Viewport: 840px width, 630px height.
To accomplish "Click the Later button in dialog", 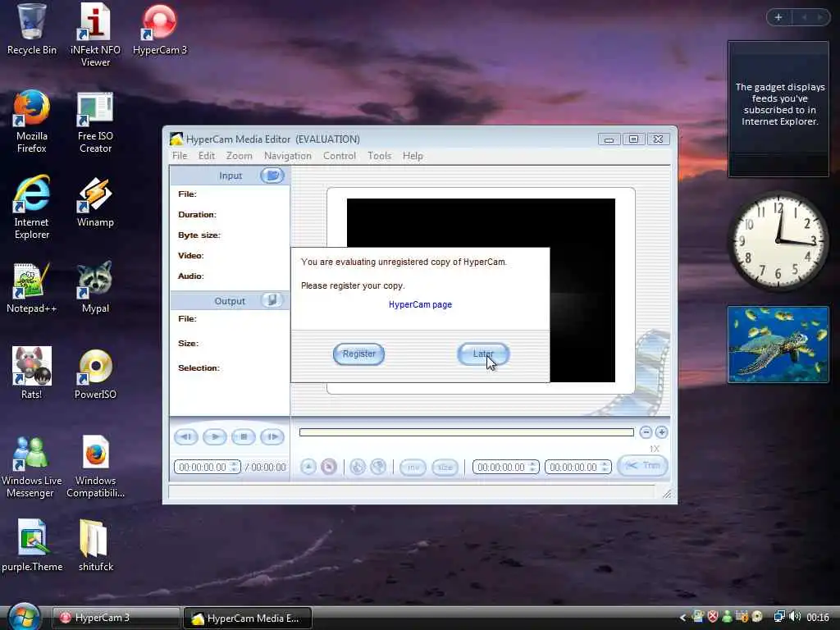I will tap(483, 354).
